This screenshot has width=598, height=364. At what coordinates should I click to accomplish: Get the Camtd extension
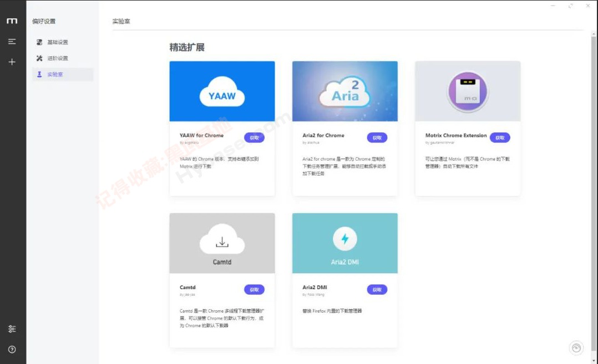254,290
